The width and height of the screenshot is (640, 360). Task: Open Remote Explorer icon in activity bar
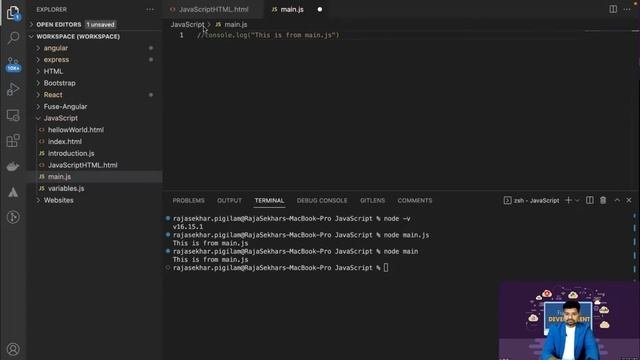coord(13,115)
